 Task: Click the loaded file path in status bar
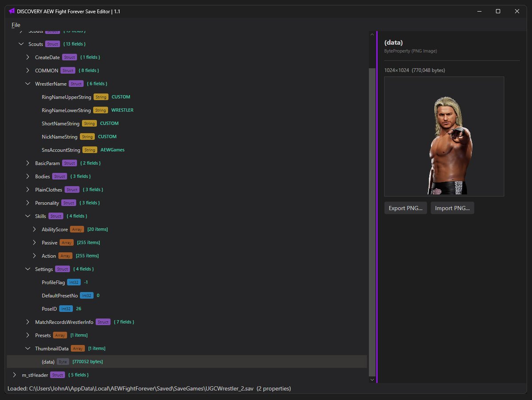click(142, 388)
